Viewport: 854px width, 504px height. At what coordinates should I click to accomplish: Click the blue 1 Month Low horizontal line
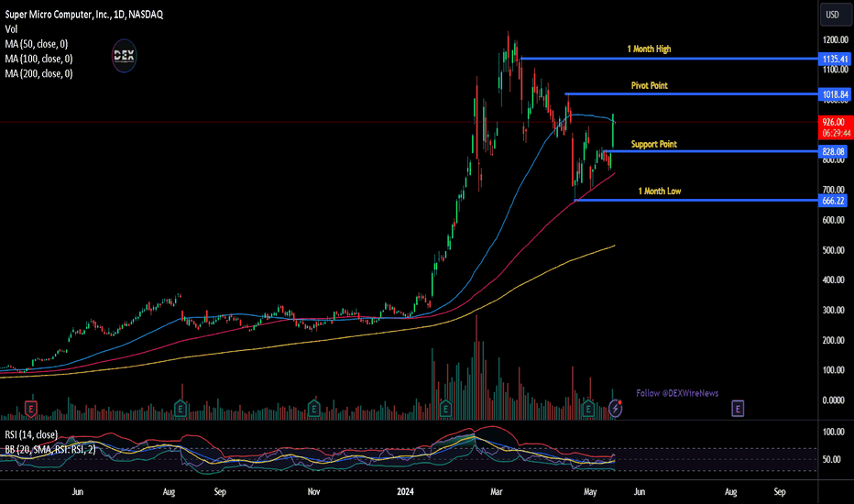696,200
